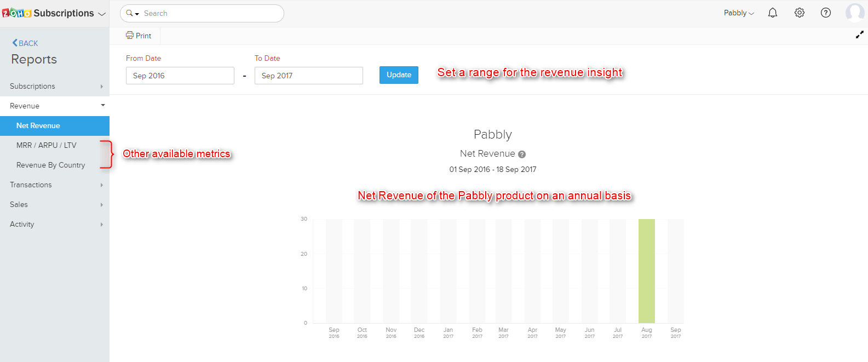Expand the Transactions sidebar section

(55, 185)
